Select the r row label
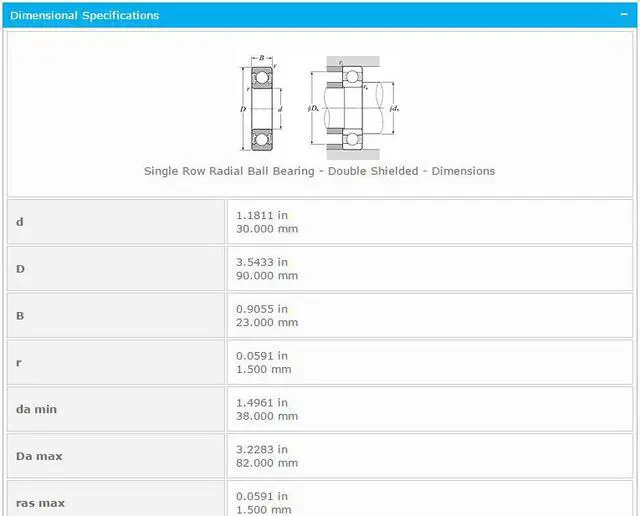Viewport: 640px width, 516px height. tap(19, 363)
